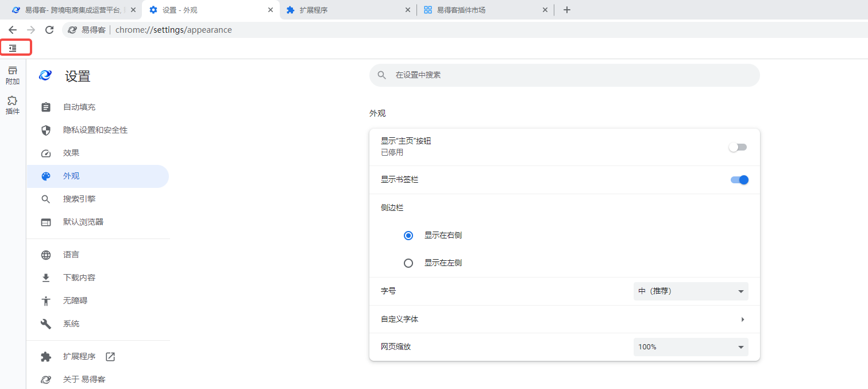Go to 搜索引擎 settings section
The height and width of the screenshot is (389, 868).
point(79,199)
